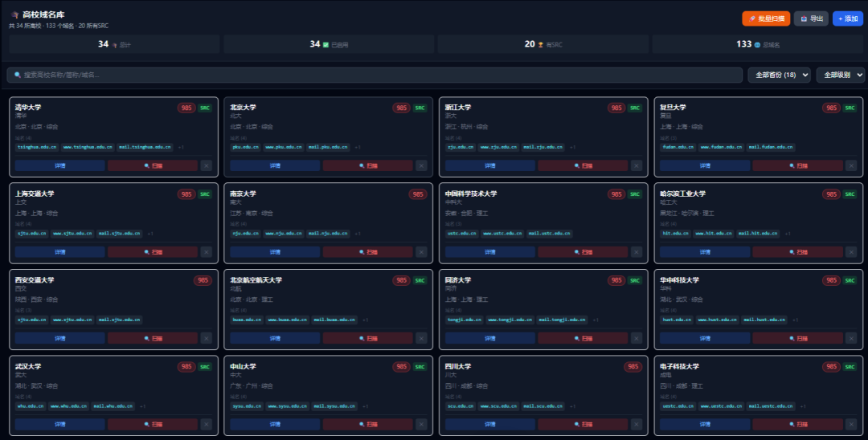
Task: Open 详情 for 上海交通大学
Action: click(59, 251)
